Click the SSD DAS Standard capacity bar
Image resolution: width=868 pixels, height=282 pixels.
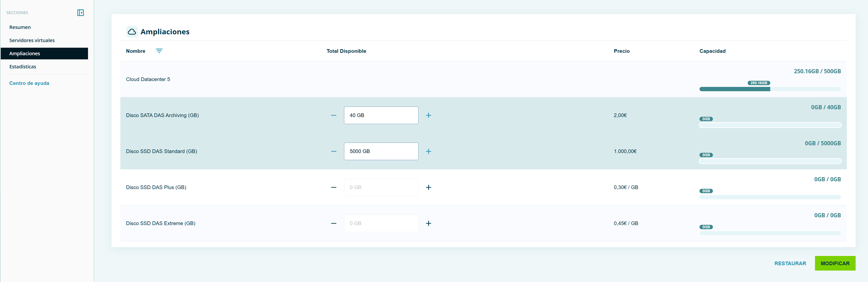[770, 161]
